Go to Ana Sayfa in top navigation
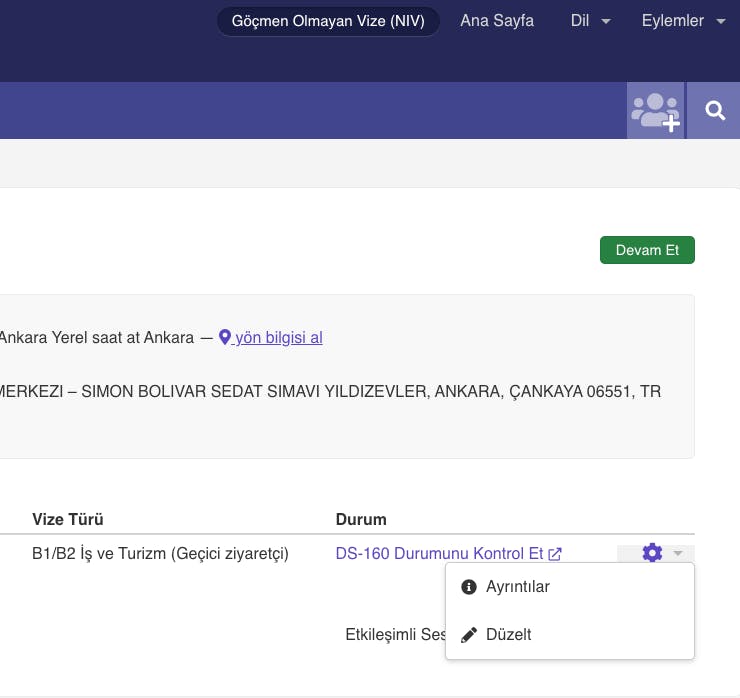This screenshot has width=740, height=698. pyautogui.click(x=497, y=21)
